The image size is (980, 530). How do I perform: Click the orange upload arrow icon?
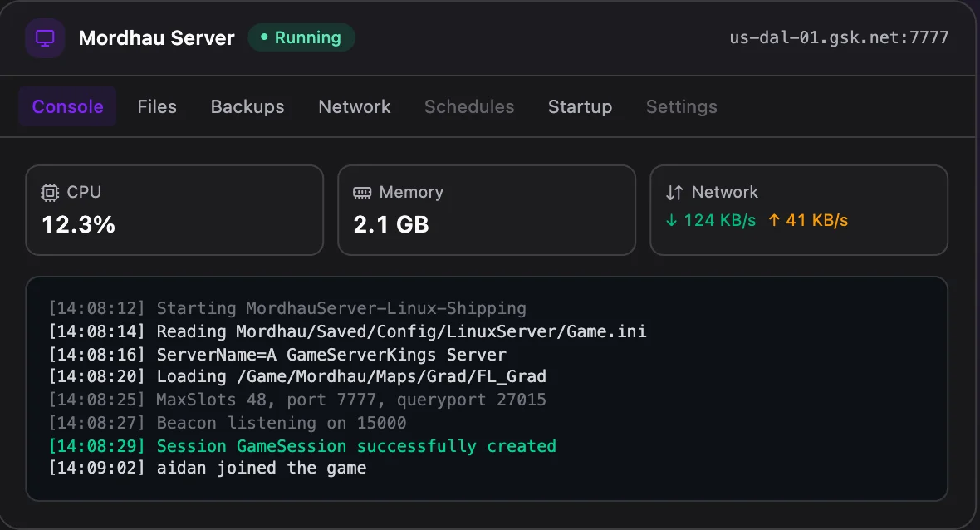click(774, 220)
